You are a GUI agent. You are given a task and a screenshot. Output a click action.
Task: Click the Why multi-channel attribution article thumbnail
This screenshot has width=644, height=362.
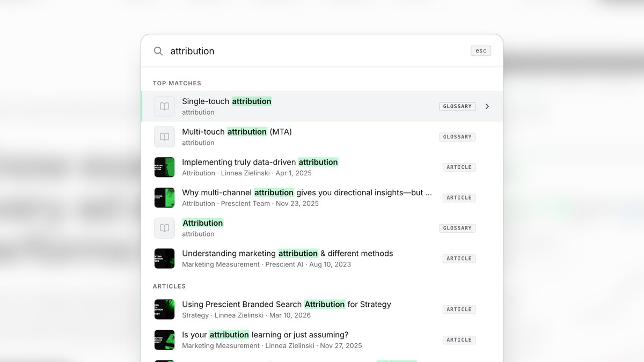pyautogui.click(x=164, y=197)
